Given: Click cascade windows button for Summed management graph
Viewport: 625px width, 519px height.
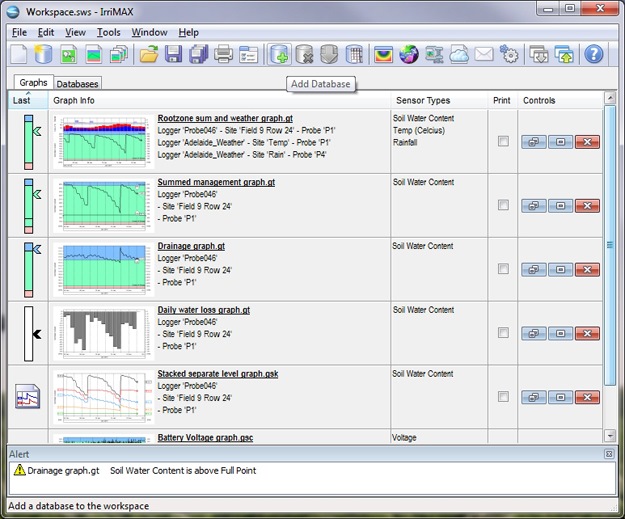Looking at the screenshot, I should [x=534, y=206].
